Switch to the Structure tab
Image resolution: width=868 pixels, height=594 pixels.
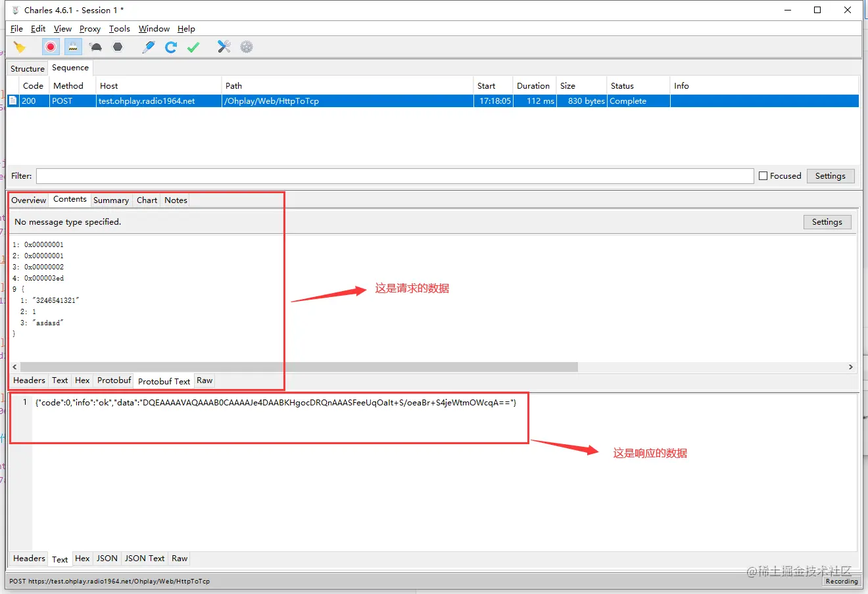[x=28, y=68]
